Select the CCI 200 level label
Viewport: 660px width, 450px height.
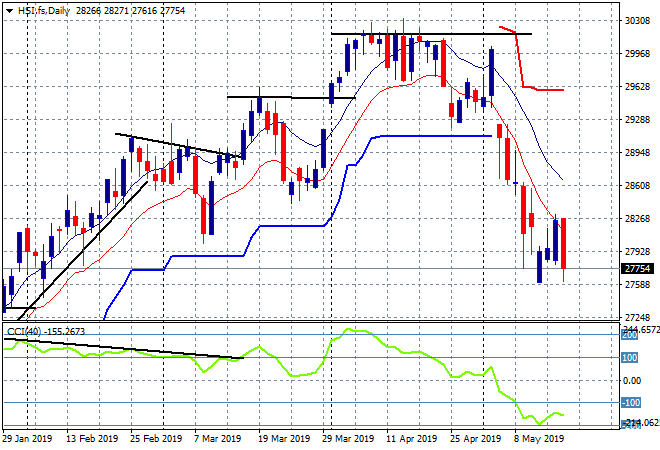tap(630, 335)
